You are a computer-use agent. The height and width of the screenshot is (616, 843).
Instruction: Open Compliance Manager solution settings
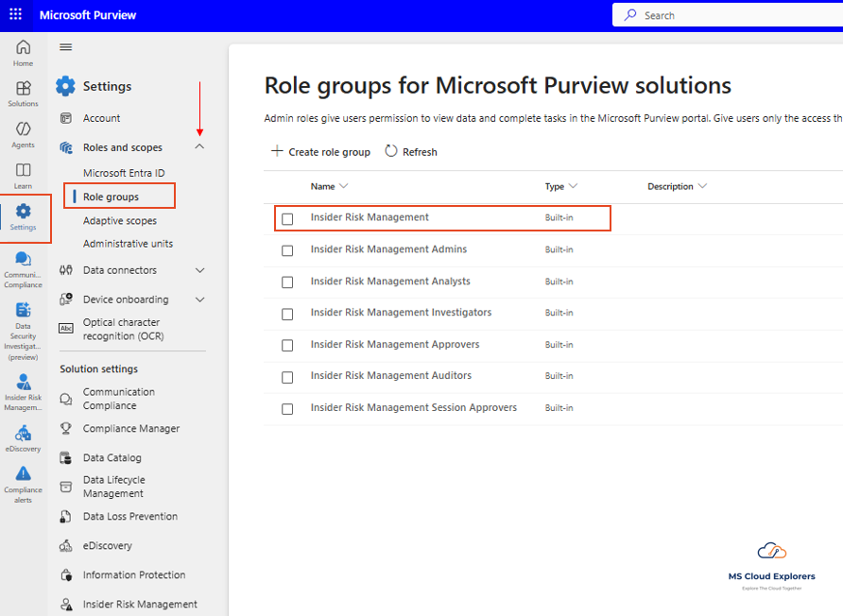click(131, 428)
